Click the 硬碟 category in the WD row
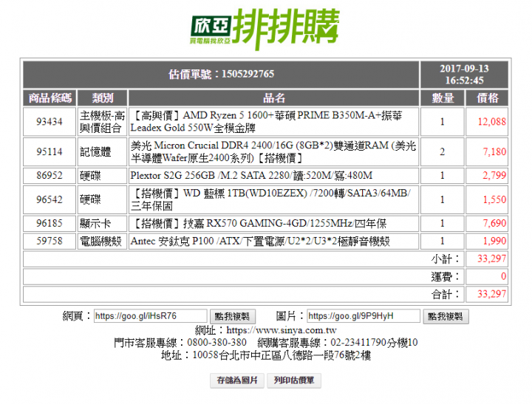 [103, 199]
